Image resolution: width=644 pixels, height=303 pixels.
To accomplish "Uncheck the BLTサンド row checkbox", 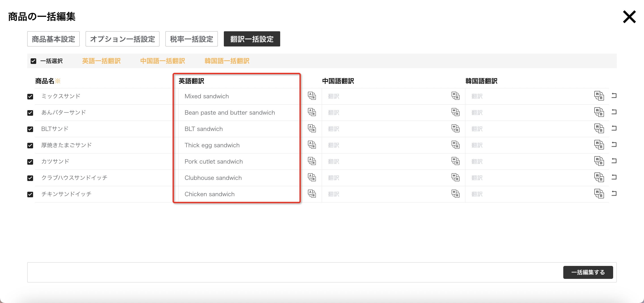I will click(30, 129).
